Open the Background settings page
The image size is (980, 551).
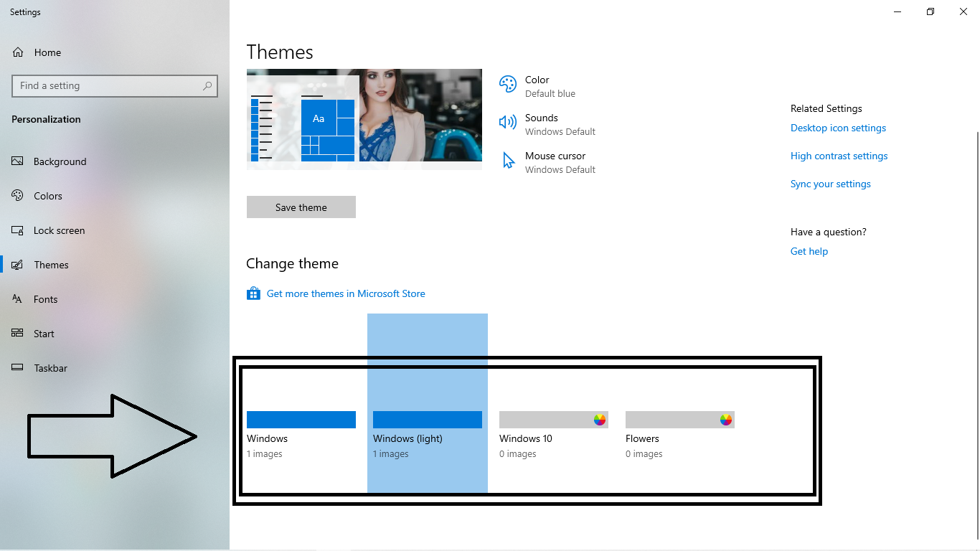(115, 161)
